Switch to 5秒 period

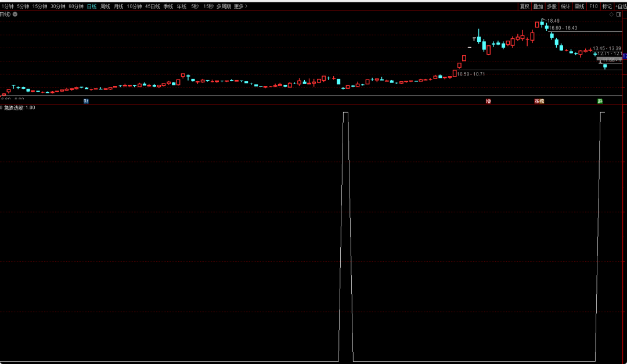195,6
